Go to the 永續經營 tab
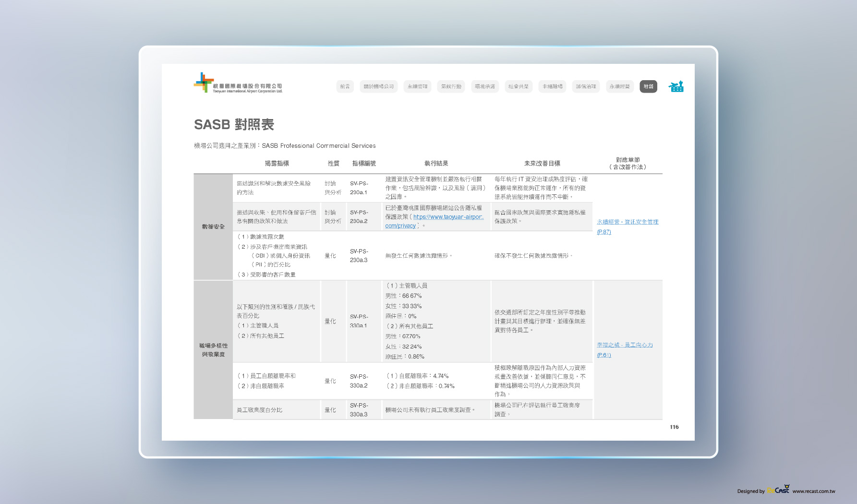This screenshot has width=857, height=504. pyautogui.click(x=619, y=86)
